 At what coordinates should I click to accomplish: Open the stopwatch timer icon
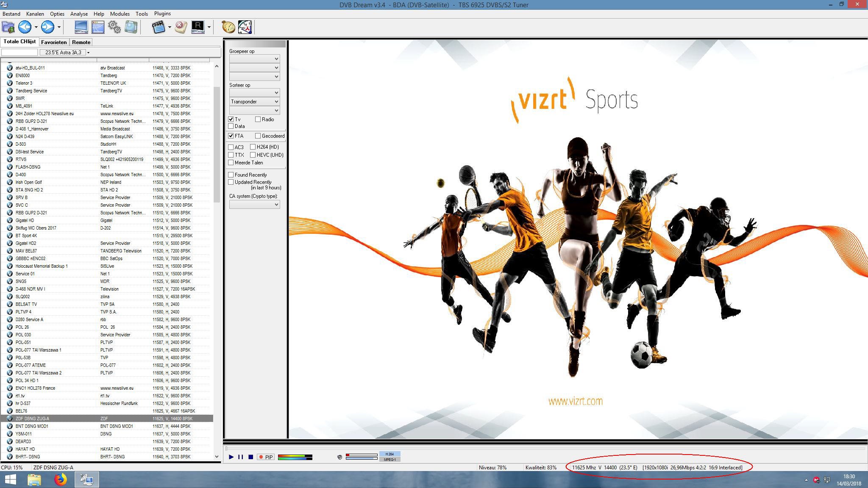click(x=228, y=27)
